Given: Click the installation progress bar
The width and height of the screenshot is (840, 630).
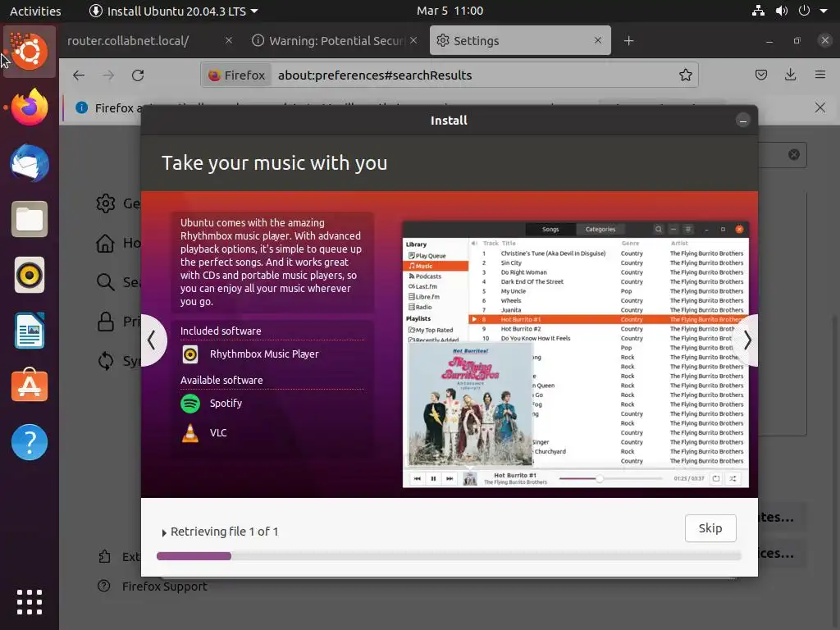Looking at the screenshot, I should (x=449, y=556).
